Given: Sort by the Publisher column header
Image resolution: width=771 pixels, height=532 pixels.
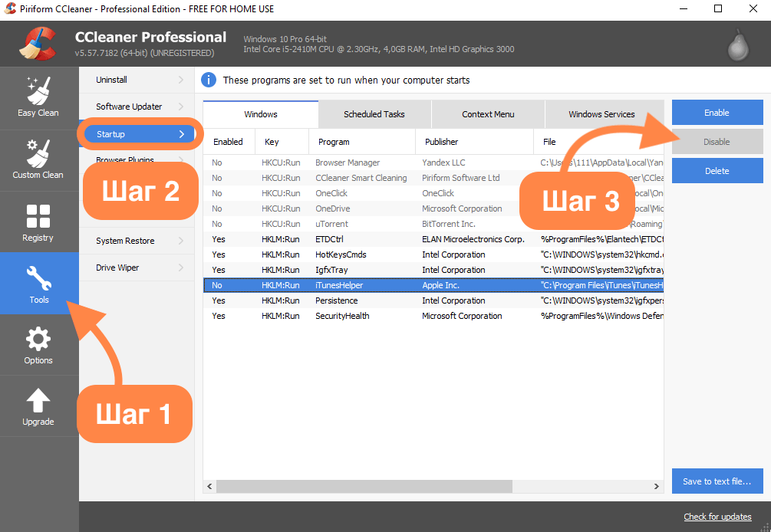Looking at the screenshot, I should coord(474,142).
